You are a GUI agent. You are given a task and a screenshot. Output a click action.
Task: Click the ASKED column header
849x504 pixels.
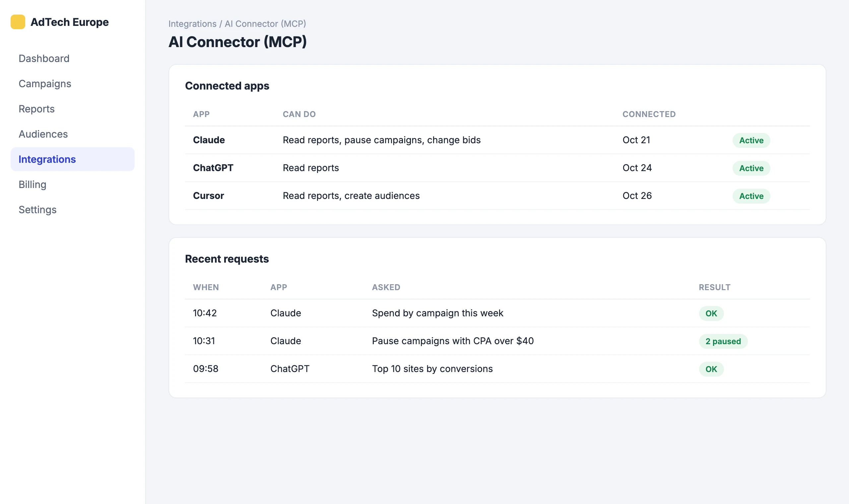(386, 287)
